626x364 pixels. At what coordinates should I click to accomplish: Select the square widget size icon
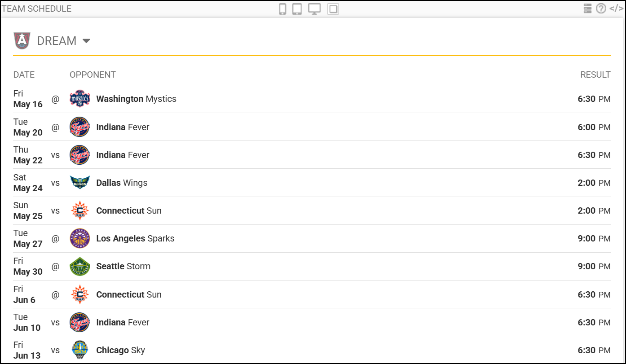coord(333,9)
